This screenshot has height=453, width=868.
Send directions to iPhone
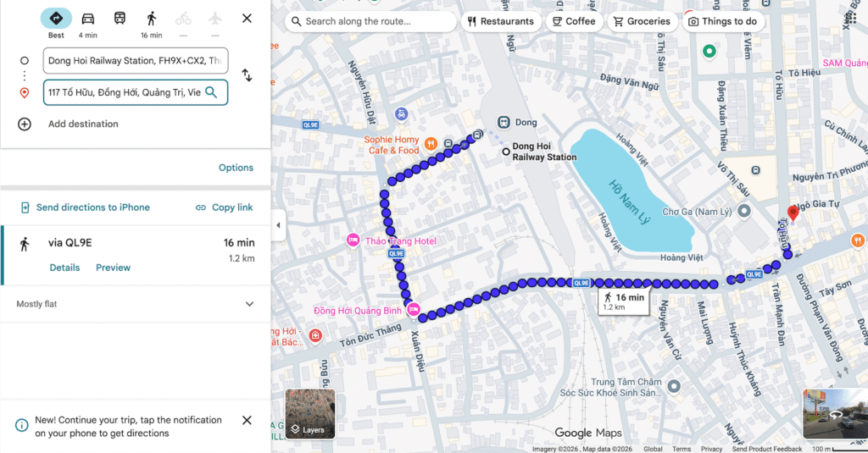(85, 207)
